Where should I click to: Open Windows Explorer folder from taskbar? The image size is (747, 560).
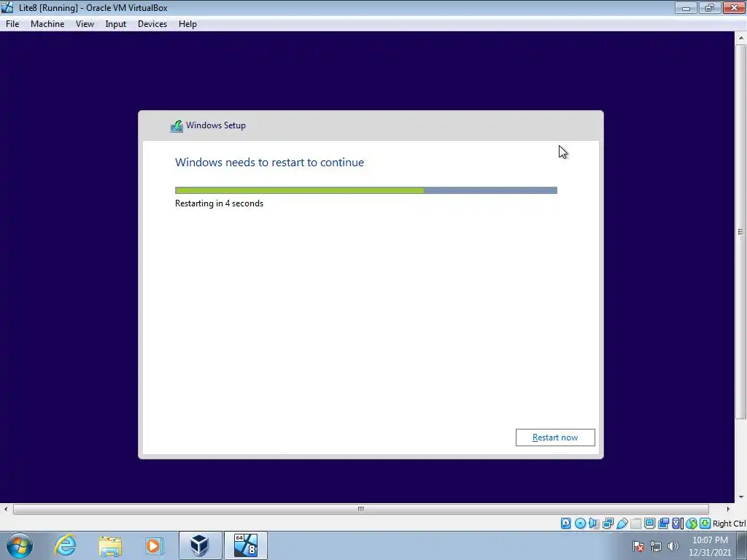tap(111, 545)
